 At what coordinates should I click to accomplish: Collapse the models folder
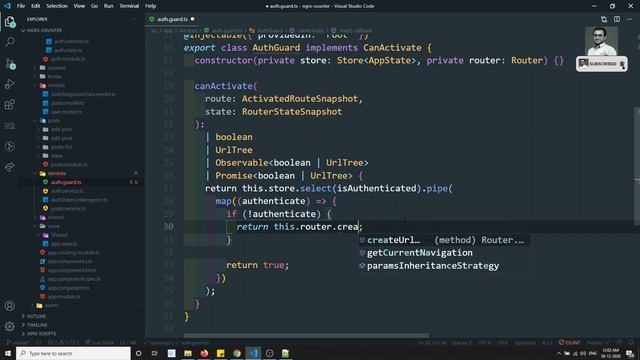56,85
